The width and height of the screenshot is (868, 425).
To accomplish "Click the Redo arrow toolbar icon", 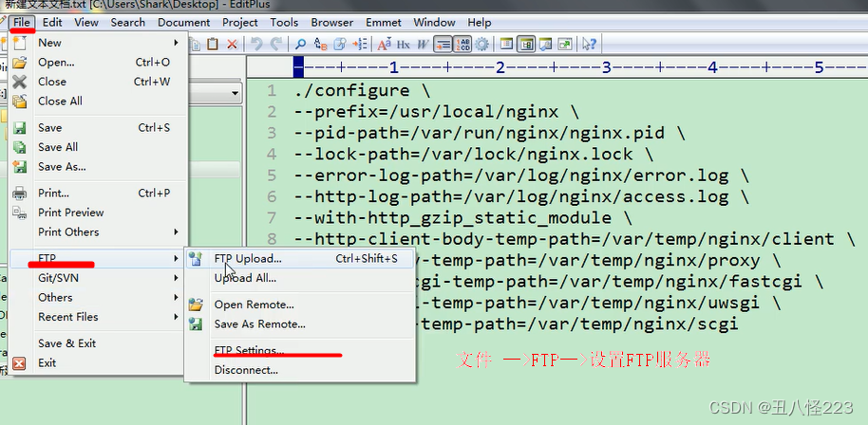I will click(x=276, y=45).
